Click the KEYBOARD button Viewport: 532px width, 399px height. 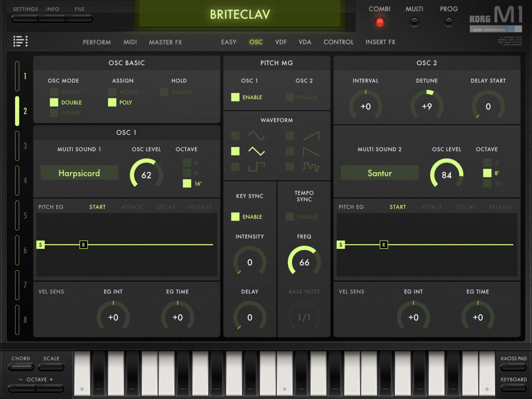click(x=514, y=388)
